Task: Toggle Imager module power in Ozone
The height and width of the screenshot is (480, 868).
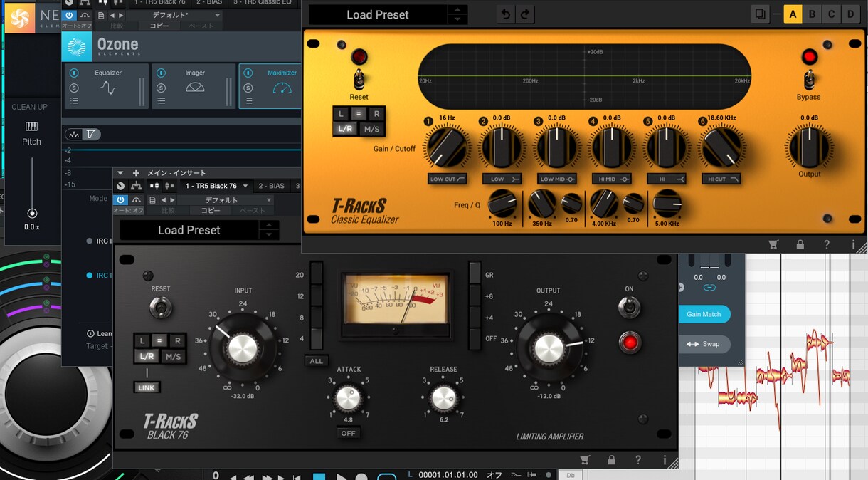Action: click(161, 73)
